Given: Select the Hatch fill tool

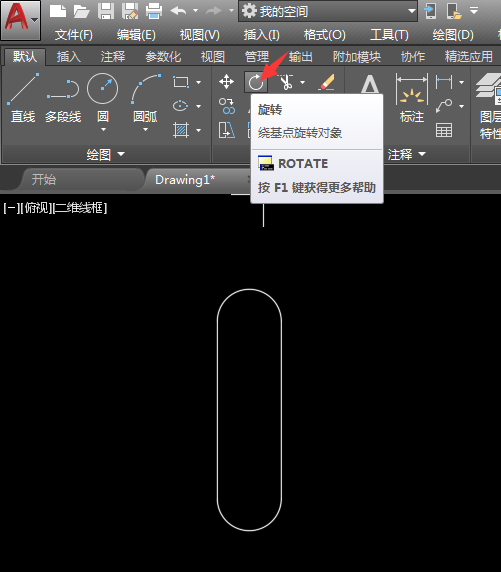Looking at the screenshot, I should (x=181, y=130).
